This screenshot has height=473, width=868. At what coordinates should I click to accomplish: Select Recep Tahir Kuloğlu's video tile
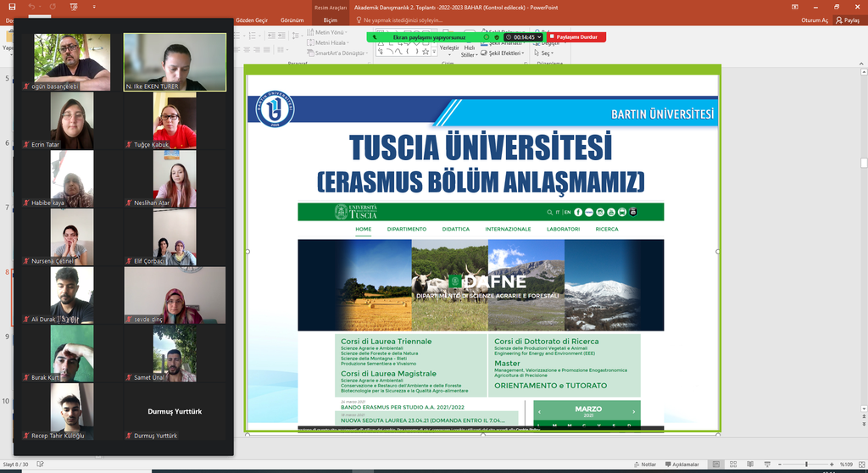(72, 411)
